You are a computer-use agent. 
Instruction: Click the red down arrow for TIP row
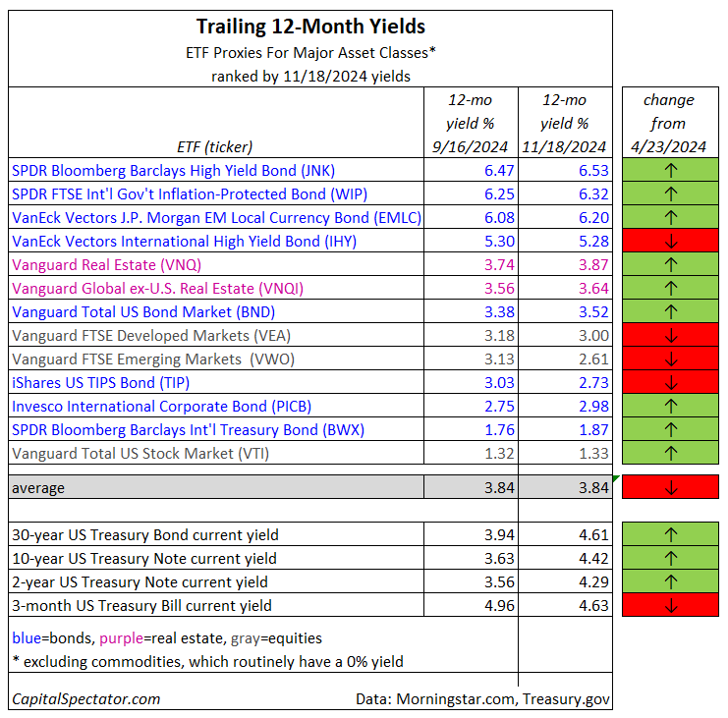[671, 383]
